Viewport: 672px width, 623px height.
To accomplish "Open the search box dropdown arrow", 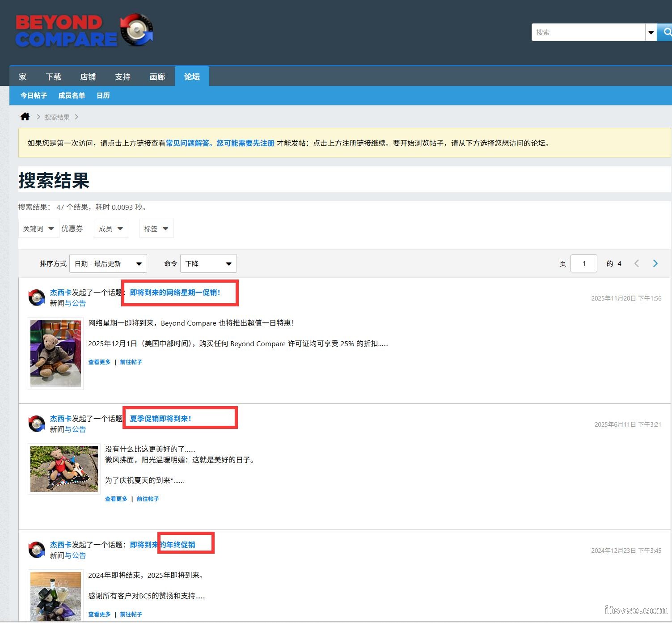I will 651,32.
